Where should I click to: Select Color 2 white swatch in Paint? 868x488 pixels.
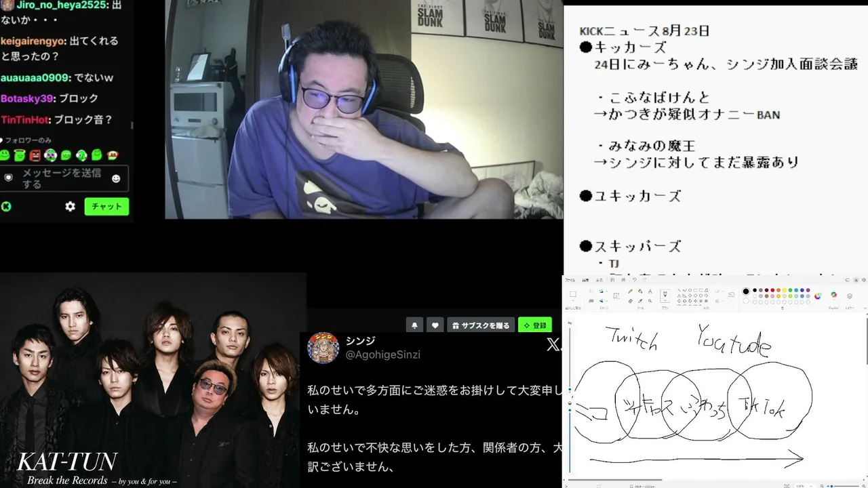coord(746,300)
